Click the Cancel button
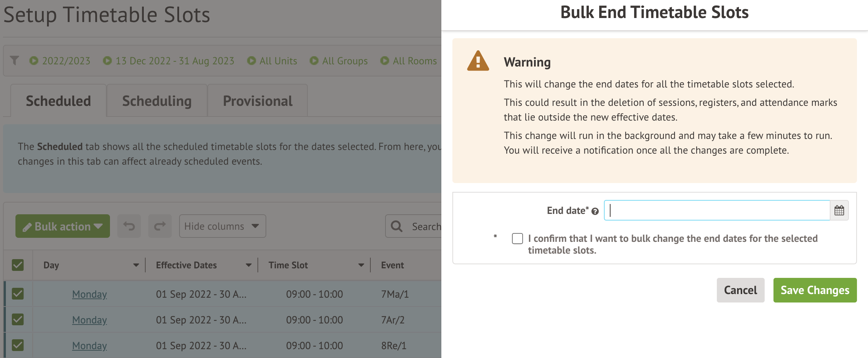This screenshot has width=868, height=358. (740, 290)
